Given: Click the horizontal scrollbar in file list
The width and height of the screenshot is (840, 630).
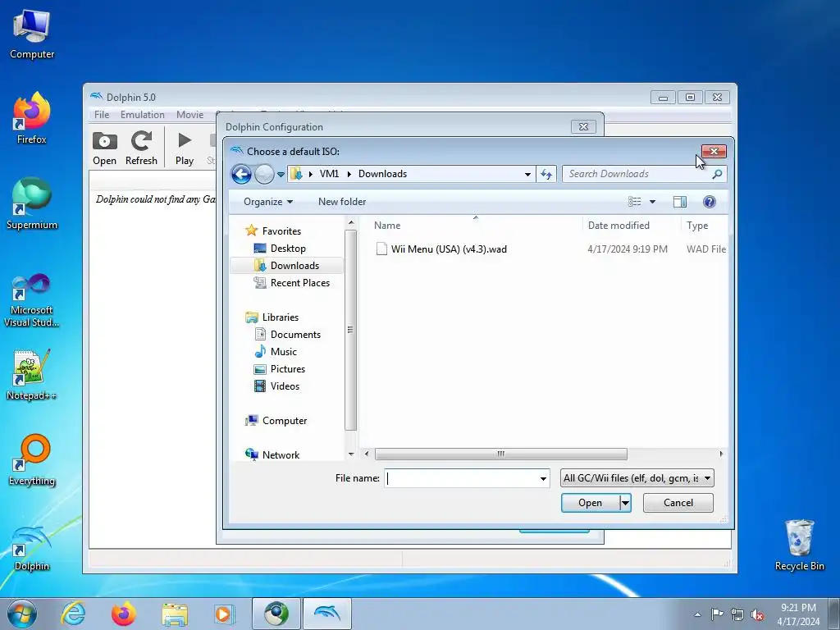Looking at the screenshot, I should pyautogui.click(x=501, y=454).
